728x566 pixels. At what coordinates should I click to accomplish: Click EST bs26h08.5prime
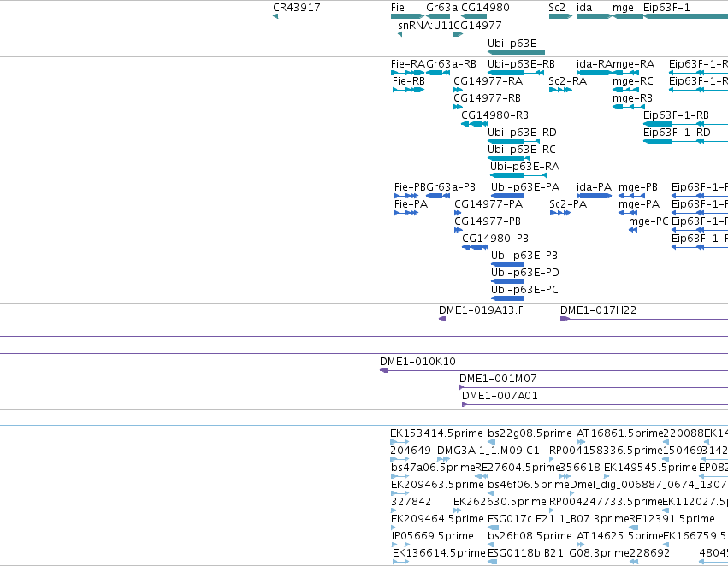(530, 536)
